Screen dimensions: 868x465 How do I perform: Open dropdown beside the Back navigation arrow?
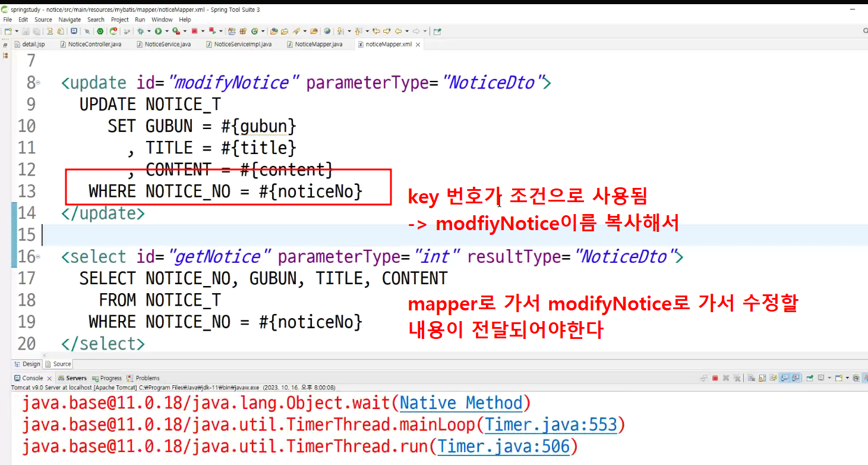click(x=407, y=31)
